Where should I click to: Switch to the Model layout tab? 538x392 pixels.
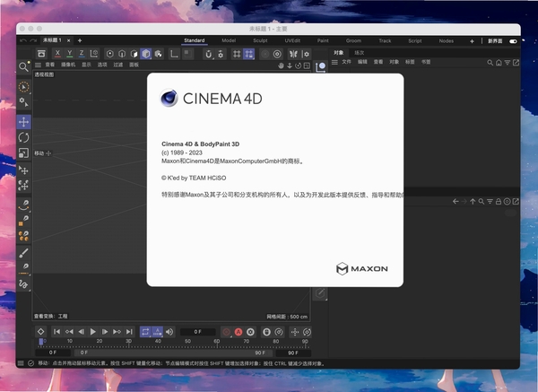click(229, 40)
